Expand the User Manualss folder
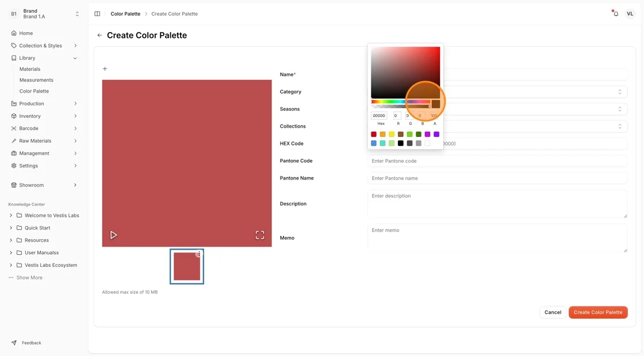 [11, 252]
